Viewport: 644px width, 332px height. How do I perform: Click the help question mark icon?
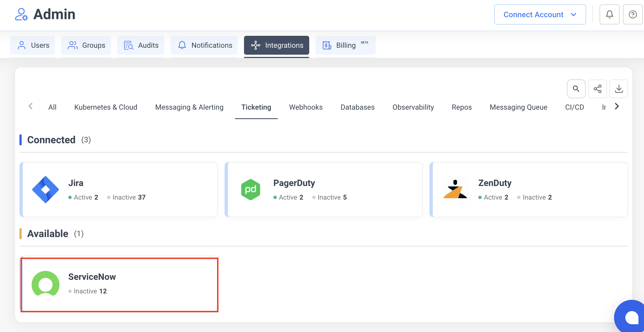click(633, 14)
